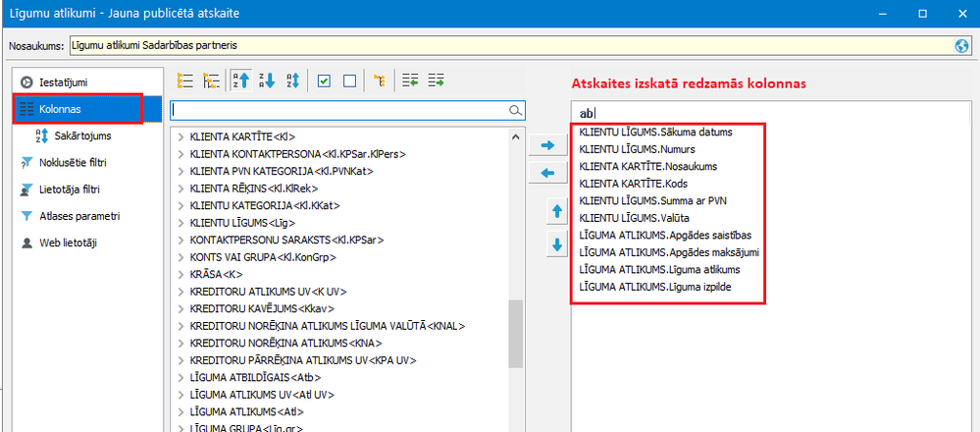Viewport: 980px width, 432px height.
Task: Open Atlases parametri section
Action: click(80, 216)
